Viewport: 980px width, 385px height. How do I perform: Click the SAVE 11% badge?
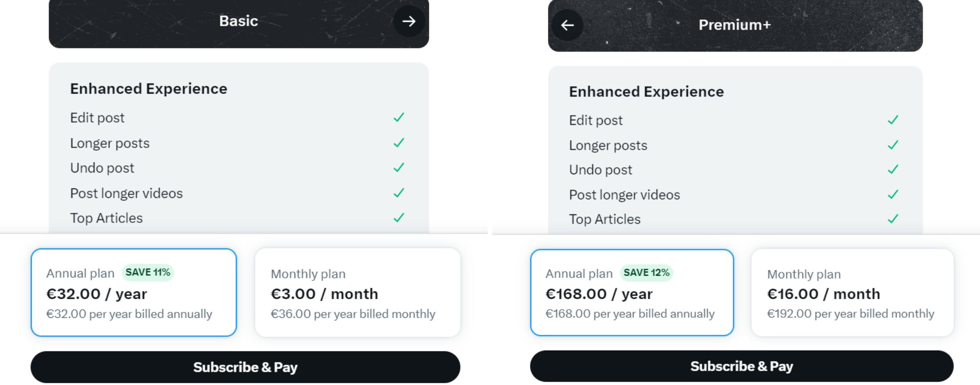click(x=148, y=272)
